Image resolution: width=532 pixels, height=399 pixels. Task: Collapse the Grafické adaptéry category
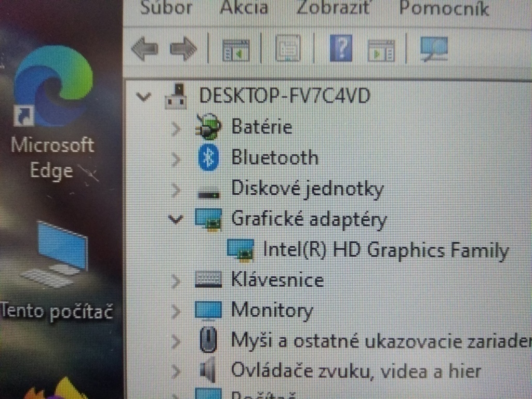coord(177,219)
